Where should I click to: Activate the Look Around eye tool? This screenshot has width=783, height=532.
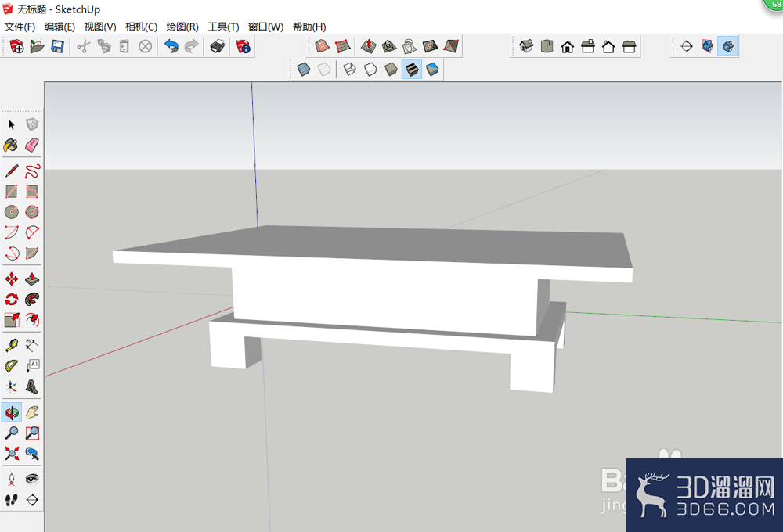[32, 479]
